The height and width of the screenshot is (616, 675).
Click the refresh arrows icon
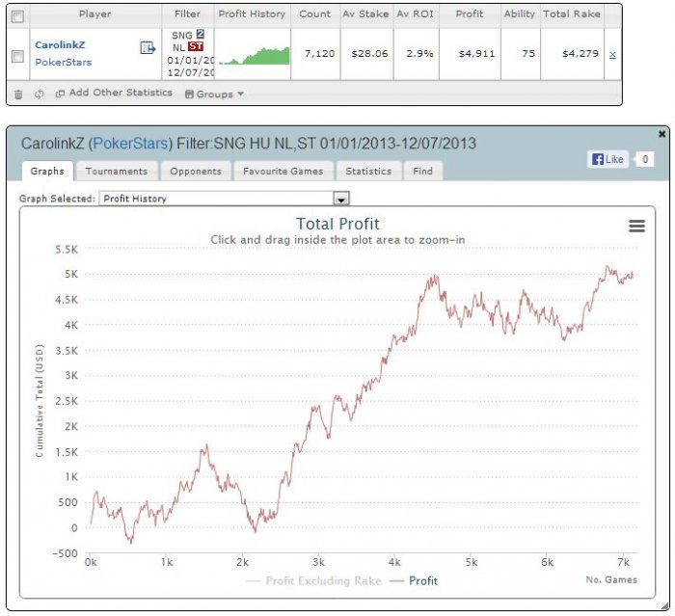[40, 94]
